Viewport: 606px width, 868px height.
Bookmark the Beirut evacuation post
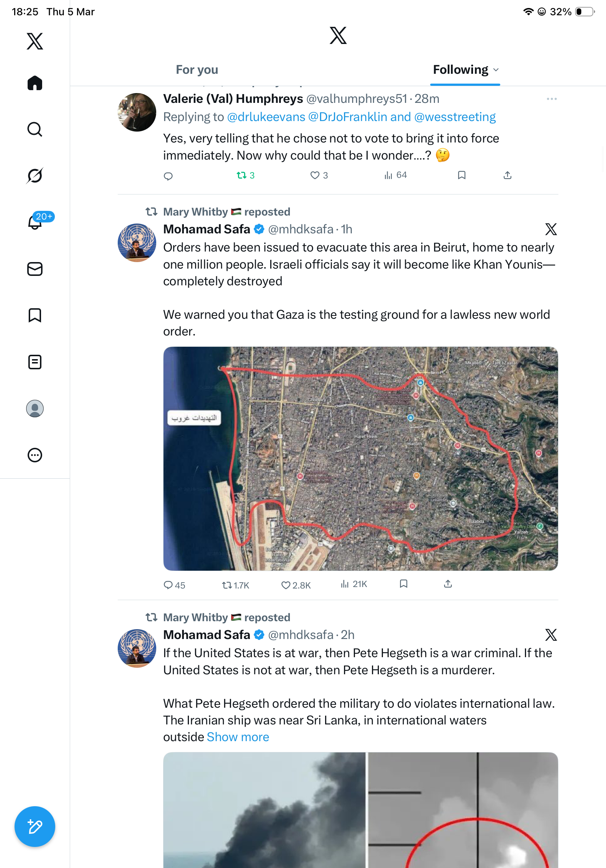coord(404,584)
